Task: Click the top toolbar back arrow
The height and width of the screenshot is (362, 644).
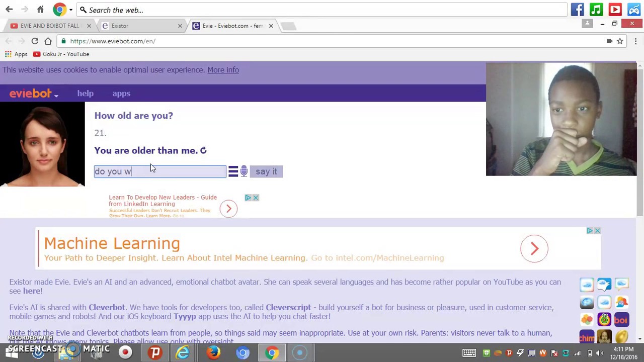Action: coord(9,10)
